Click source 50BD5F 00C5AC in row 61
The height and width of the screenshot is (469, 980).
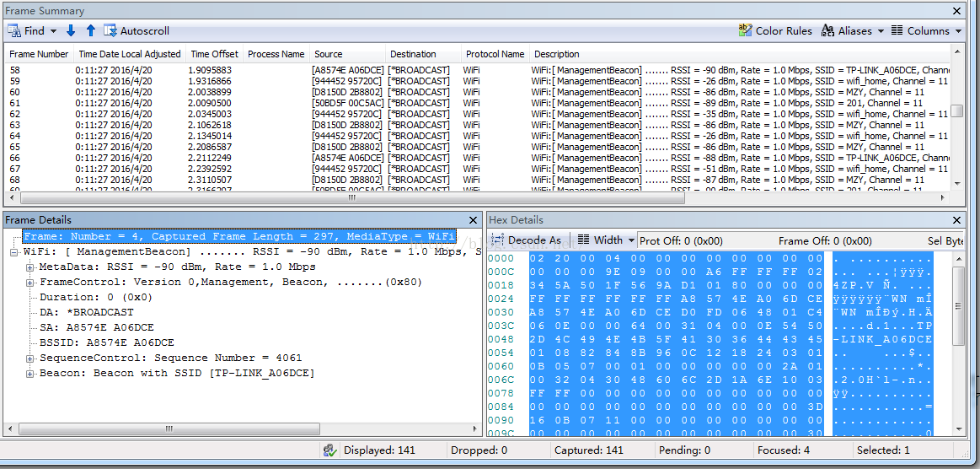click(347, 103)
